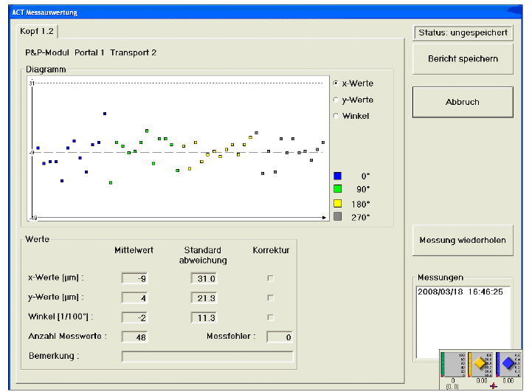This screenshot has width=532, height=392.
Task: Toggle Korrektur checkbox for y-Werte row
Action: coord(270,298)
